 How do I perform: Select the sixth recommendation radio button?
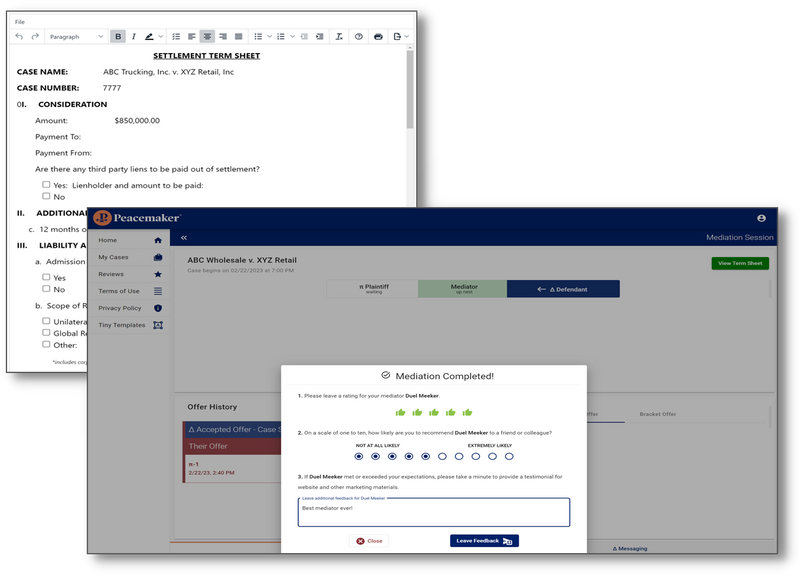pyautogui.click(x=442, y=456)
